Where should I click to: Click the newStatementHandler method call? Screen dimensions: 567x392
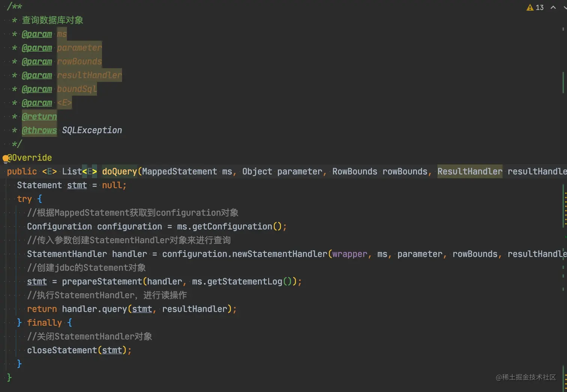[280, 254]
